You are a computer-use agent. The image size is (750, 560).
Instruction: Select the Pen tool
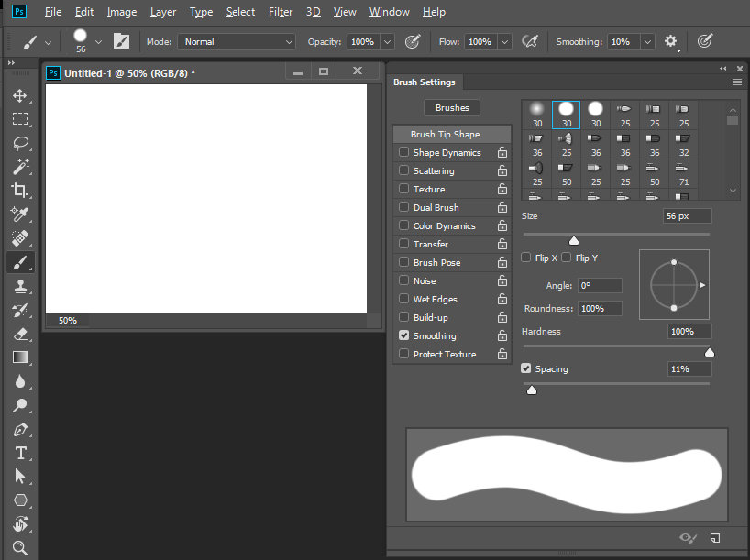(19, 429)
